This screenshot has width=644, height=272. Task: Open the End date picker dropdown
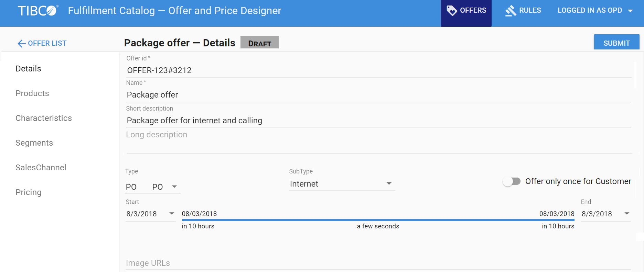pos(627,214)
